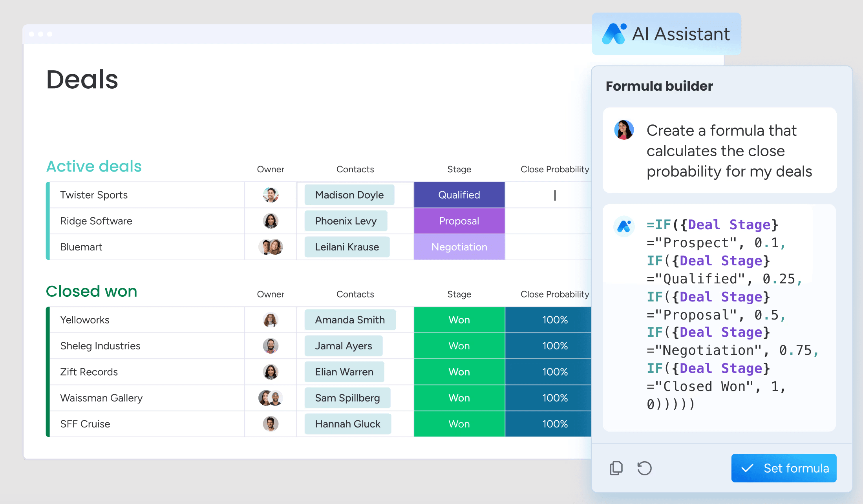Image resolution: width=863 pixels, height=504 pixels.
Task: Open Waissman Gallery owners avatar group
Action: coord(271,398)
